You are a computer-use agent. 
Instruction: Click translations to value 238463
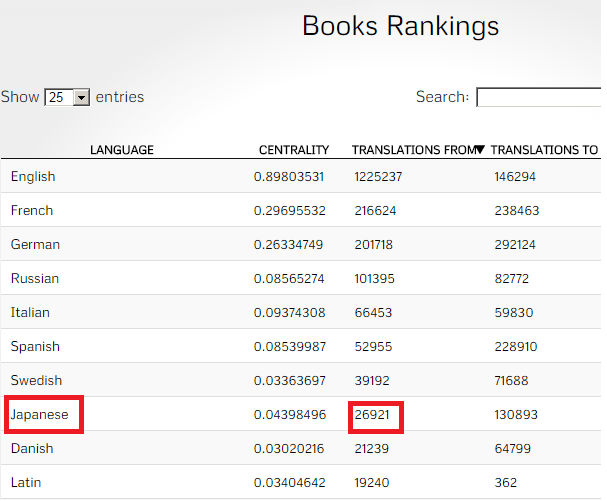coord(517,211)
